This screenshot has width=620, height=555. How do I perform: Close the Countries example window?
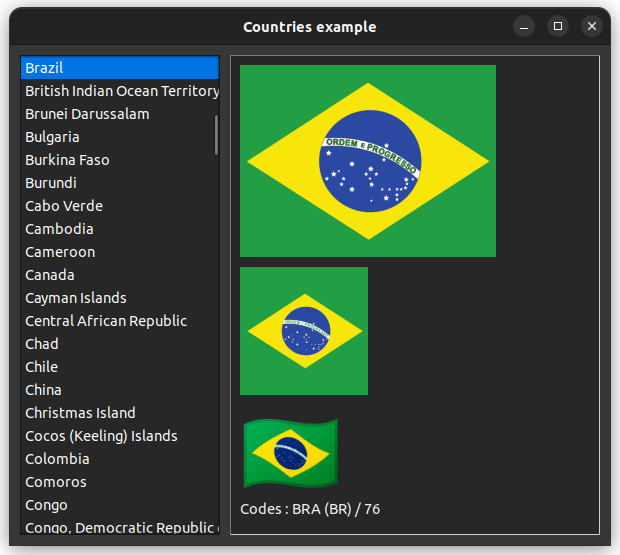(x=592, y=26)
